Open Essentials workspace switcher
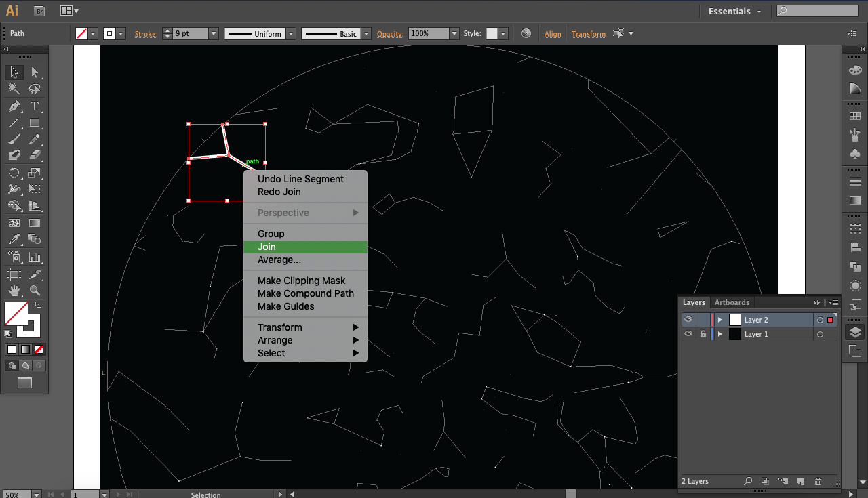Screen dimensions: 868x498 (x=734, y=11)
